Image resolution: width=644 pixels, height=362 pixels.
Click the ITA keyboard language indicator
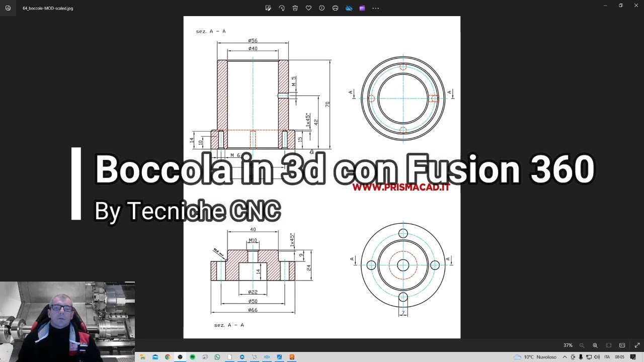(x=607, y=357)
